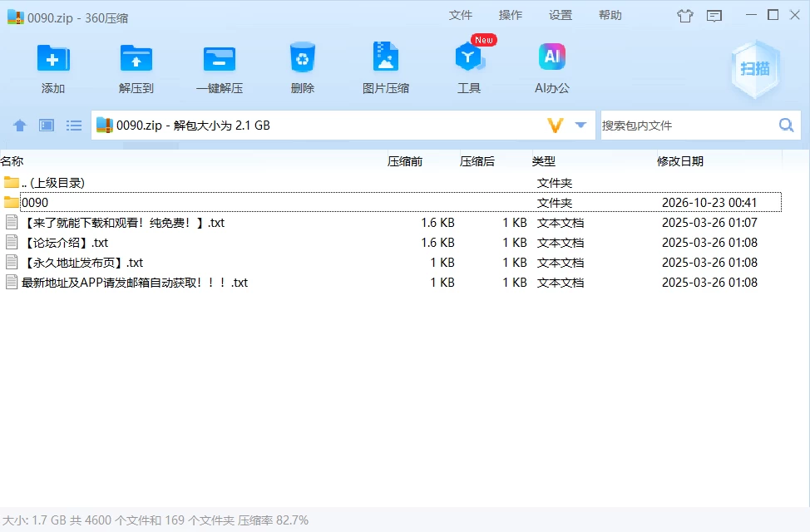The width and height of the screenshot is (810, 532).
Task: Click the 一键解压 one-click extract icon
Action: (220, 58)
